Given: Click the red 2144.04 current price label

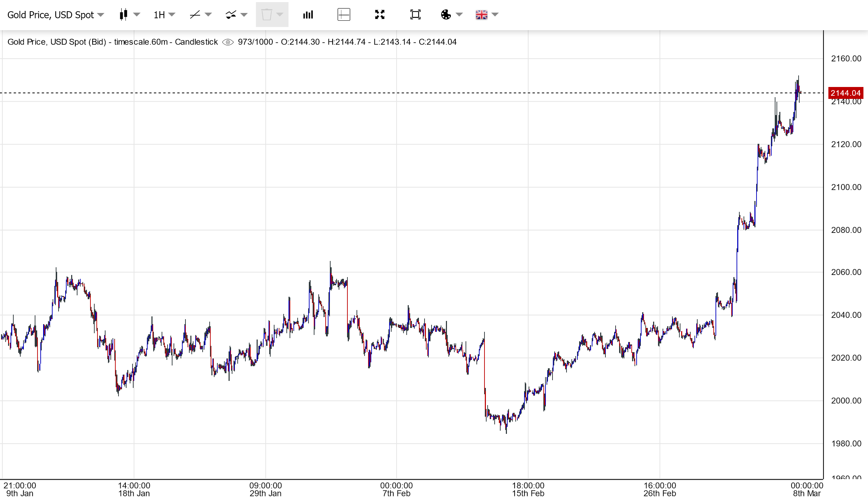Looking at the screenshot, I should (845, 93).
